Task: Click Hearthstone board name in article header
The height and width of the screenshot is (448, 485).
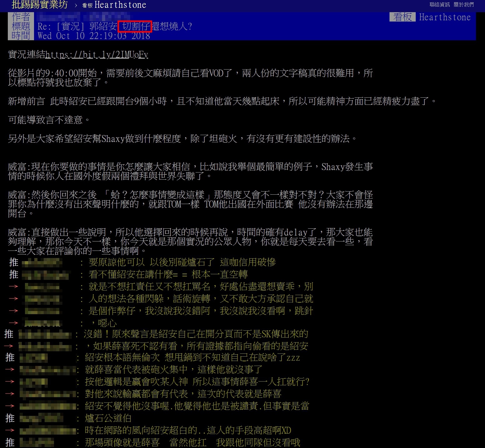Action: [444, 17]
